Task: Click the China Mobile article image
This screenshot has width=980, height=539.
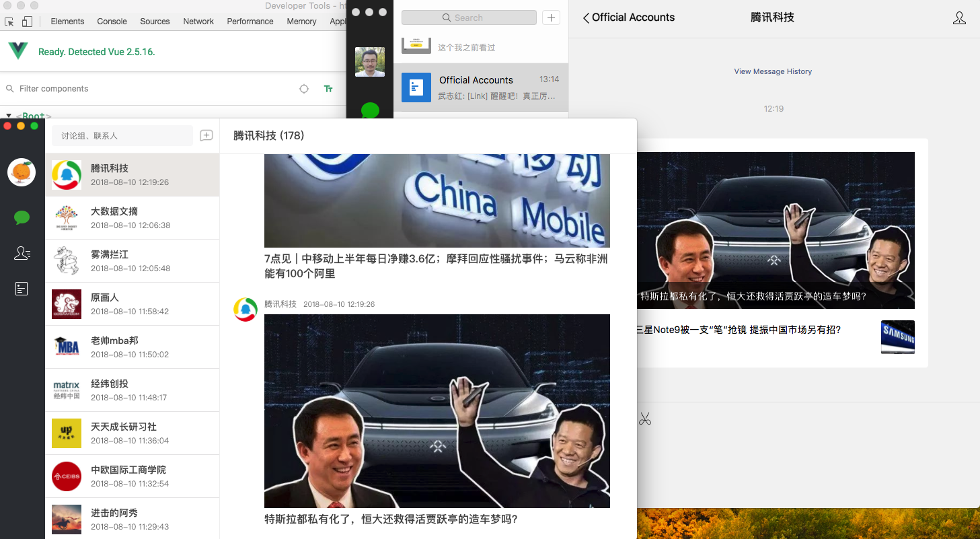Action: point(437,201)
